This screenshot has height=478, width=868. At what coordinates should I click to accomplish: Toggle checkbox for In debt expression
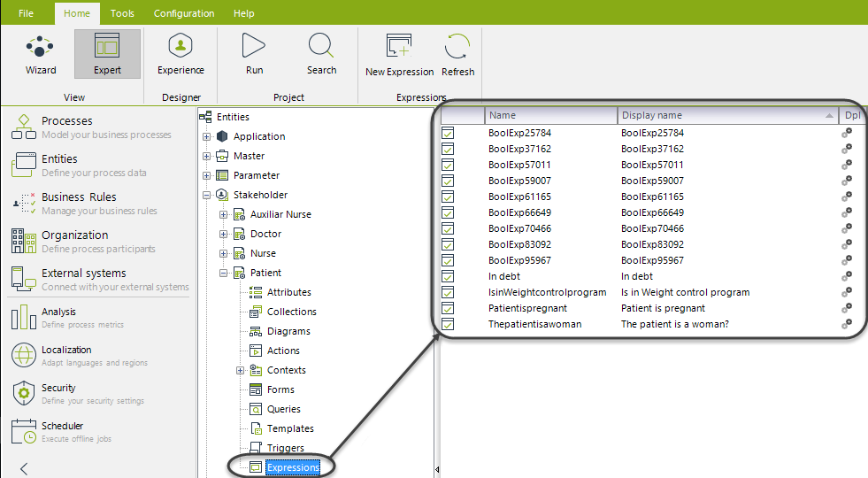click(x=448, y=276)
